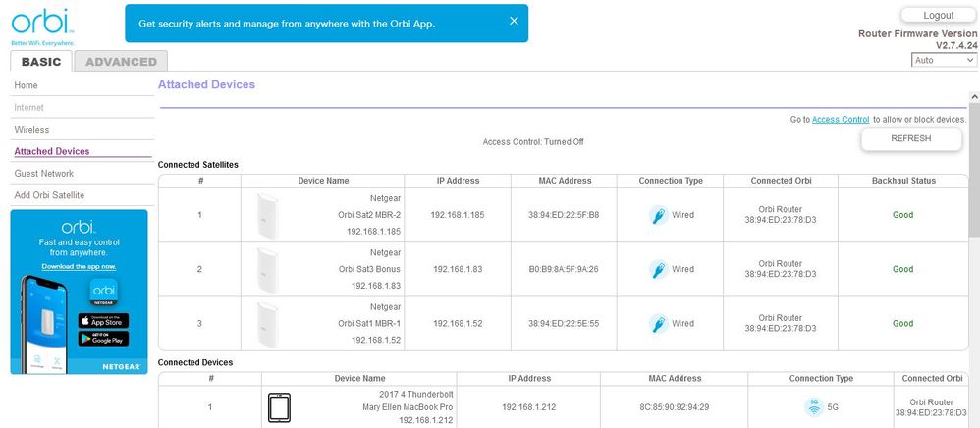Click wired connection icon for Orbi Sat1 MBR-1

(658, 324)
